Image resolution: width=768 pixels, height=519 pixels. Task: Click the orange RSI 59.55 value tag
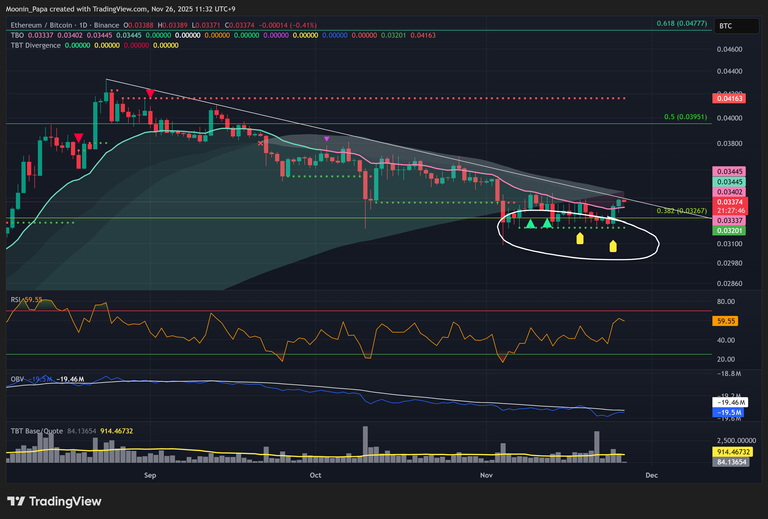pyautogui.click(x=727, y=322)
